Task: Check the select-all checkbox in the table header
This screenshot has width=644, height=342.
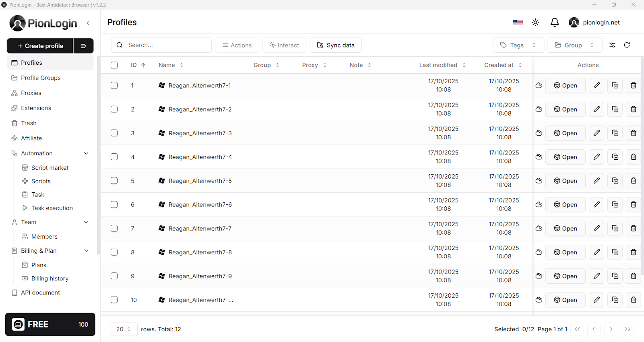Action: point(114,65)
